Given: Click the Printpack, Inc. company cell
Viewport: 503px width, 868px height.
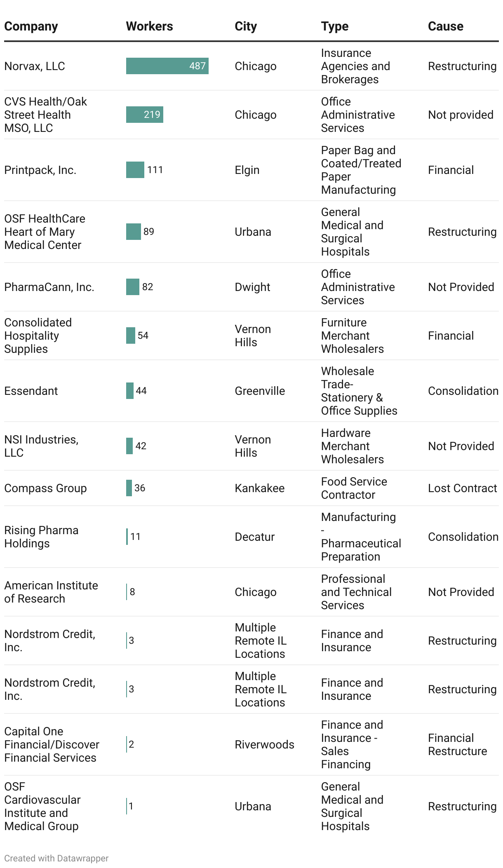Looking at the screenshot, I should tap(40, 170).
